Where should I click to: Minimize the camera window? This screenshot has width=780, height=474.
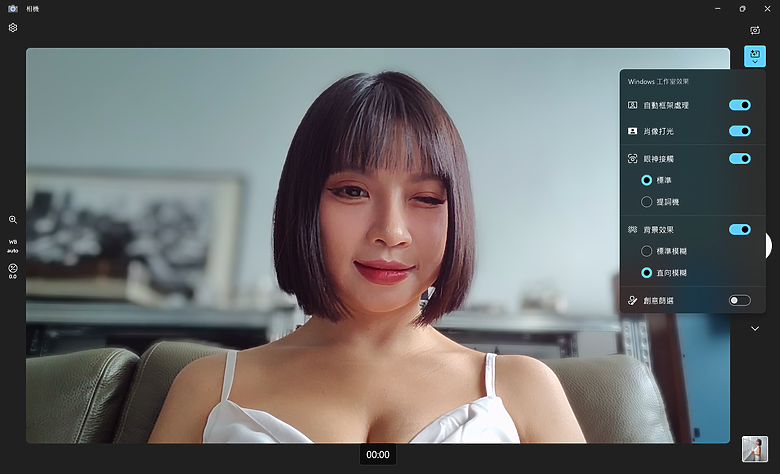point(717,8)
